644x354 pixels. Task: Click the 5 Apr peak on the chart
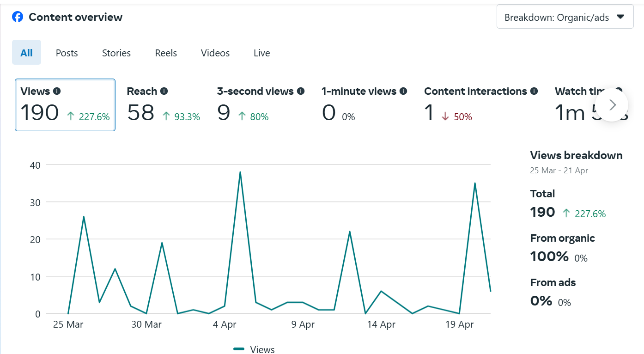pos(240,172)
